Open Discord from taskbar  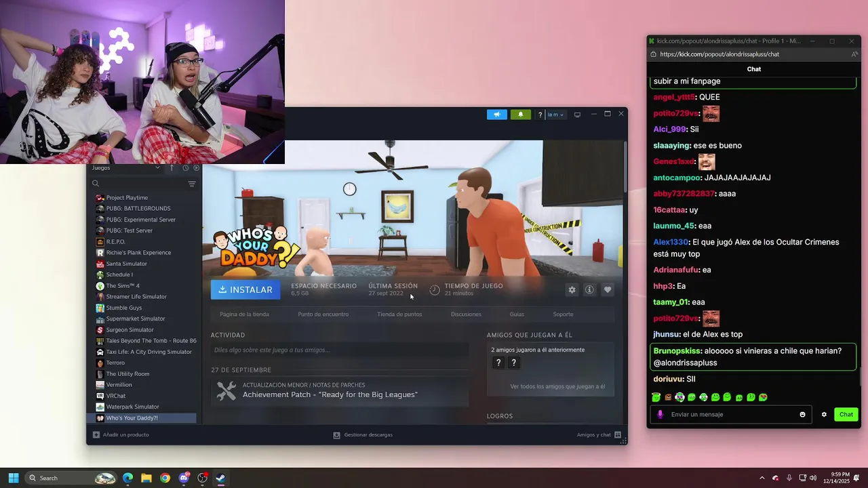coord(184,478)
